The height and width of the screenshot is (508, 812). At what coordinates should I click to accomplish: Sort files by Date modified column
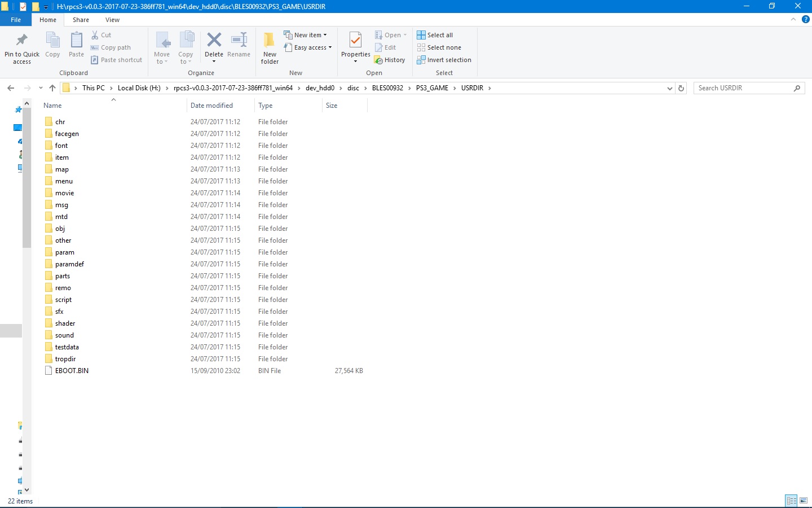pos(211,106)
